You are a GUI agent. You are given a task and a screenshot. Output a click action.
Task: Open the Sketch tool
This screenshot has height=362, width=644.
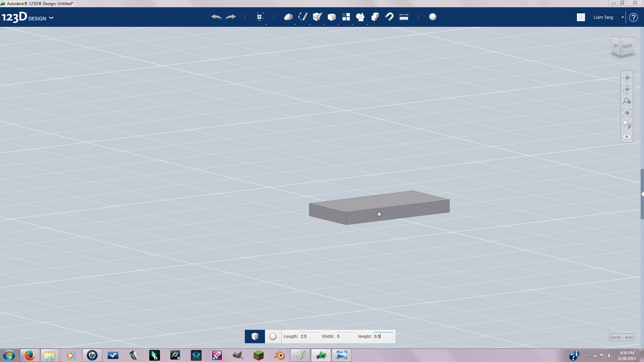[x=302, y=17]
